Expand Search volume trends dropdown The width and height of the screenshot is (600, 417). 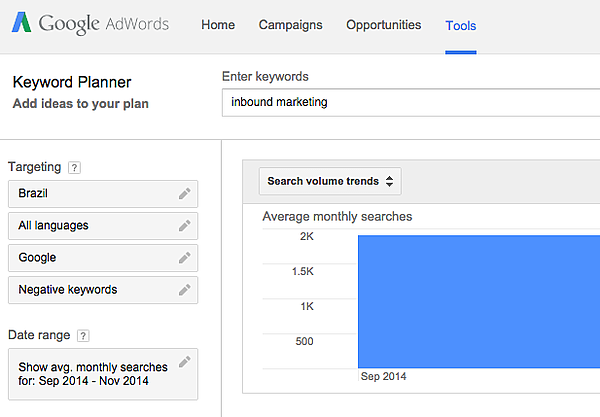point(330,181)
